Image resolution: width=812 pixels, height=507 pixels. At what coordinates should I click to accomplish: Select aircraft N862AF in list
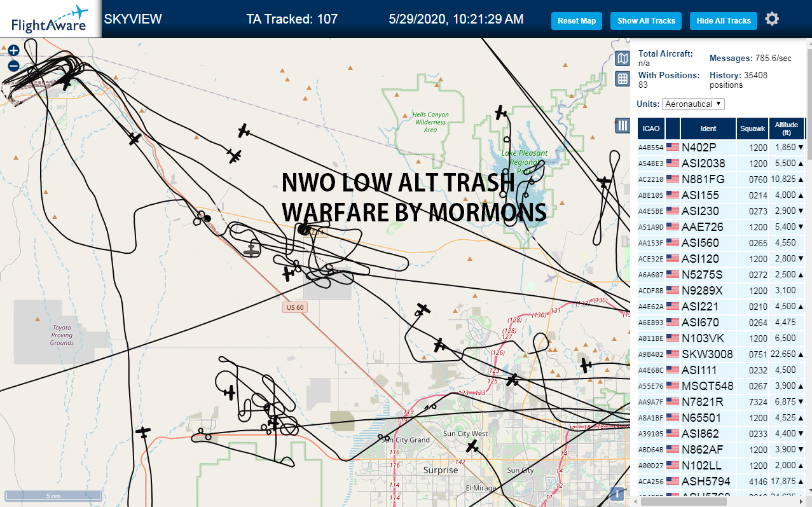(721, 450)
